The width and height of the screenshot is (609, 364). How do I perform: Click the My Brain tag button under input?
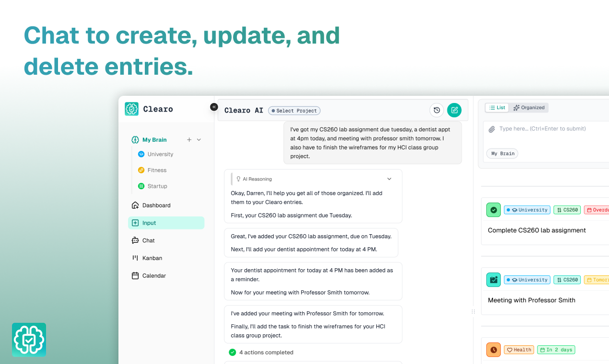click(x=503, y=154)
